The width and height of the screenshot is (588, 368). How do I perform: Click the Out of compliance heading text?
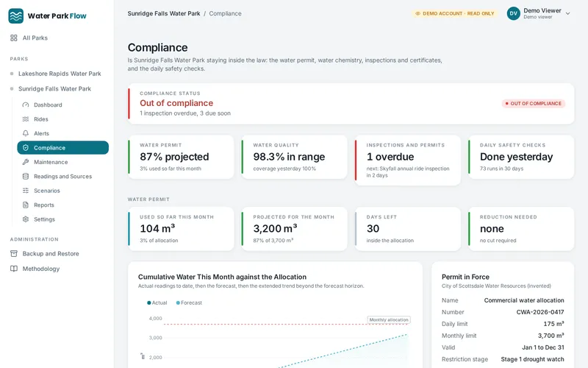(x=176, y=103)
